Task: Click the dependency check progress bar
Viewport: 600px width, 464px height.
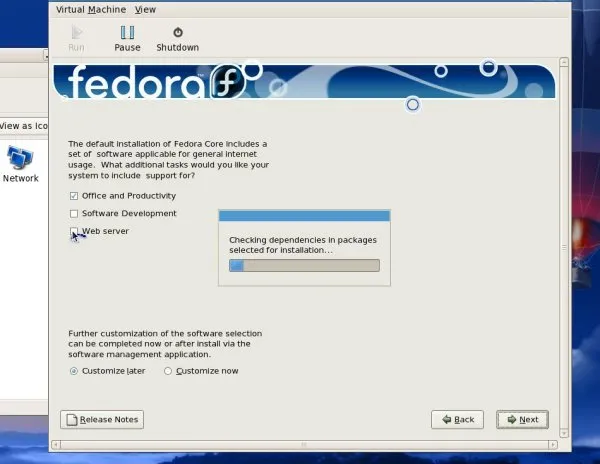Action: [x=304, y=265]
